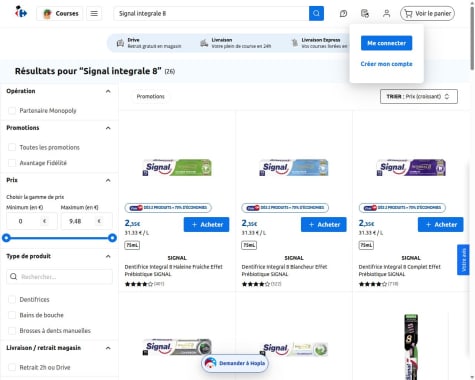The height and width of the screenshot is (380, 475).
Task: Enable Retrait 2h ou Drive checkbox
Action: [x=12, y=367]
